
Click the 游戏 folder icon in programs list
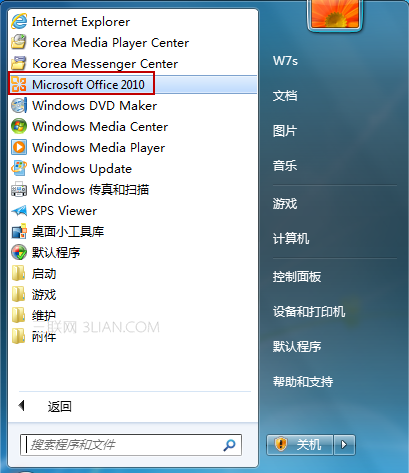tap(19, 294)
